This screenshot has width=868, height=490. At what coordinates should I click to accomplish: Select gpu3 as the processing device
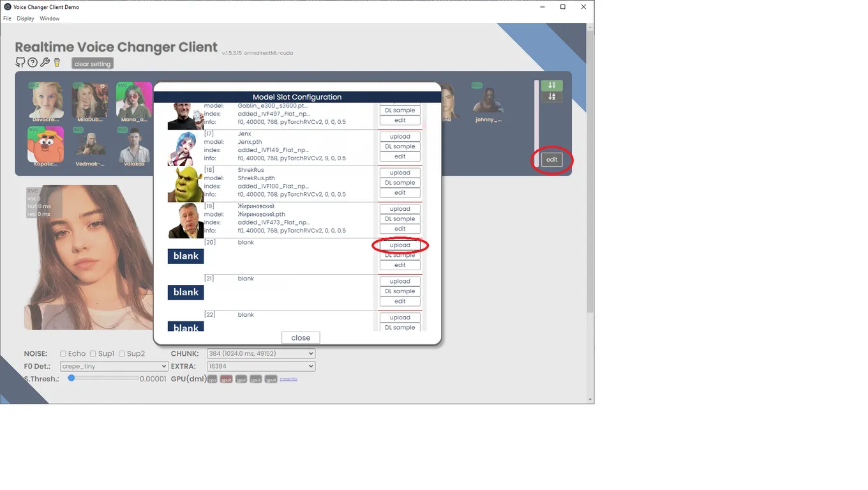point(271,379)
